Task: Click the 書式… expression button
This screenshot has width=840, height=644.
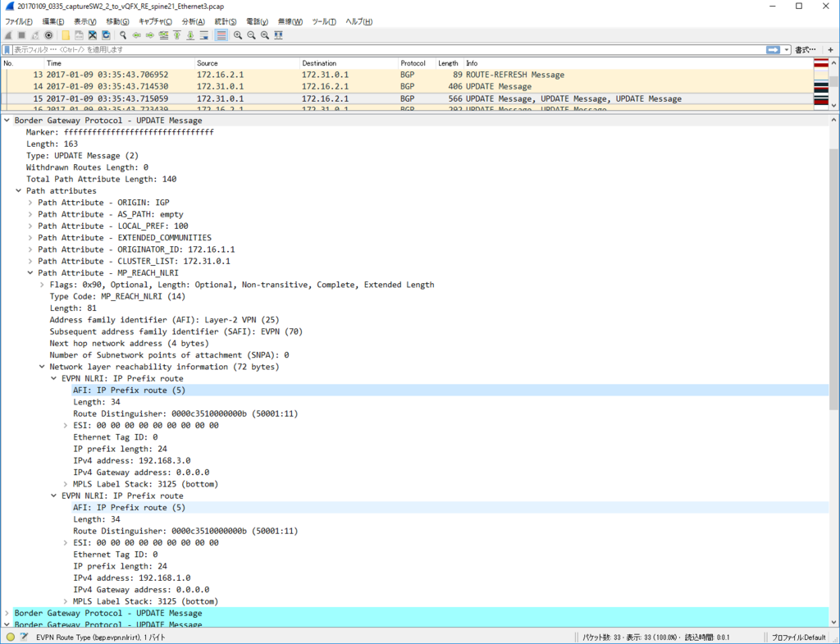Action: 806,50
